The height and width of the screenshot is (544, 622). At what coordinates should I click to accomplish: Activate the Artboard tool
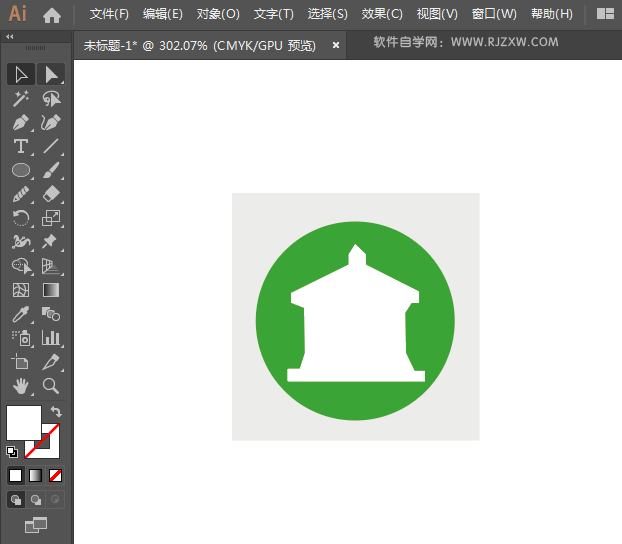tap(21, 362)
